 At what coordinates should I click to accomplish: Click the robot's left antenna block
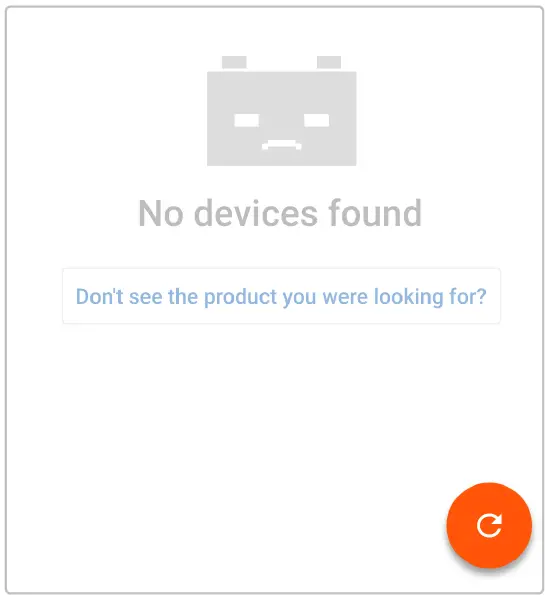click(234, 63)
